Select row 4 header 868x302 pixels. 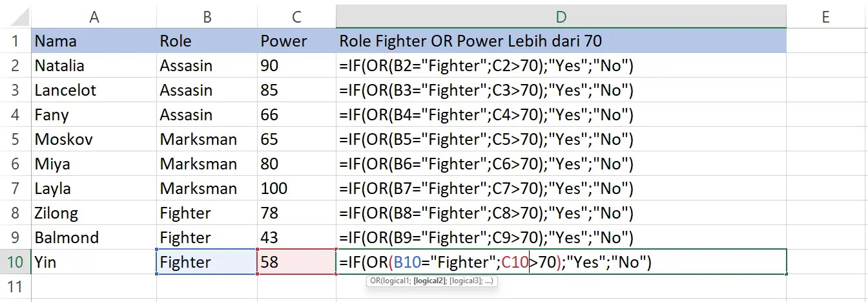(x=15, y=114)
